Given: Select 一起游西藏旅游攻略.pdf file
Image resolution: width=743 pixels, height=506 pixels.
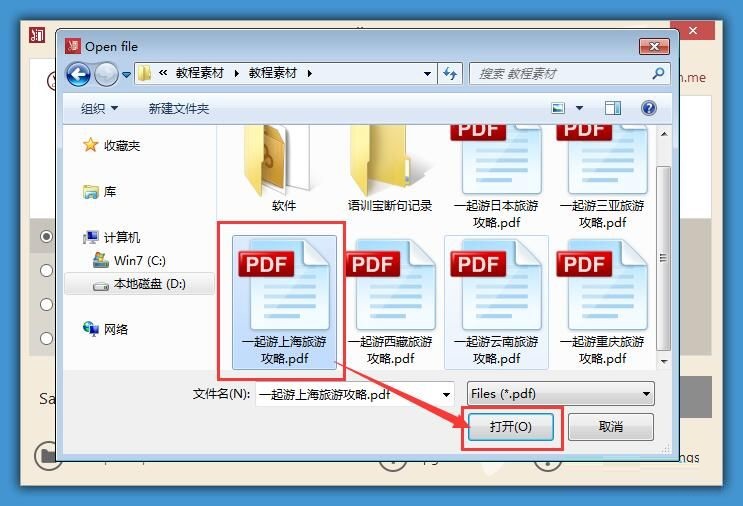Looking at the screenshot, I should point(390,302).
